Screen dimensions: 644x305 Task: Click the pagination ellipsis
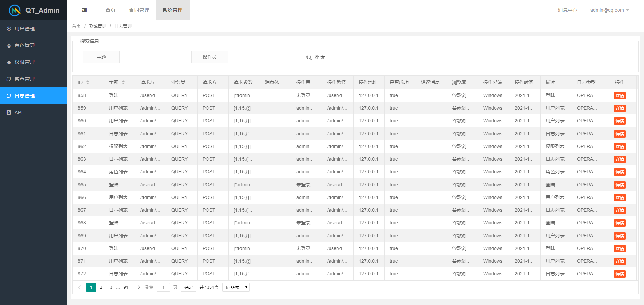pyautogui.click(x=118, y=288)
